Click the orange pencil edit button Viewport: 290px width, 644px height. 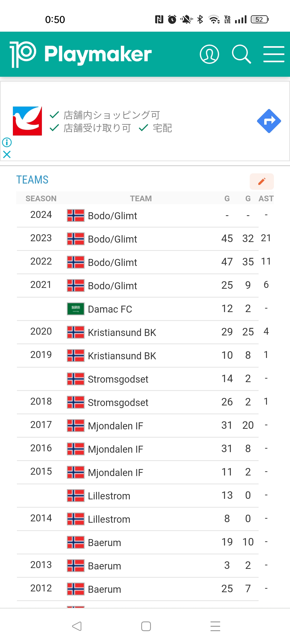coord(262,181)
